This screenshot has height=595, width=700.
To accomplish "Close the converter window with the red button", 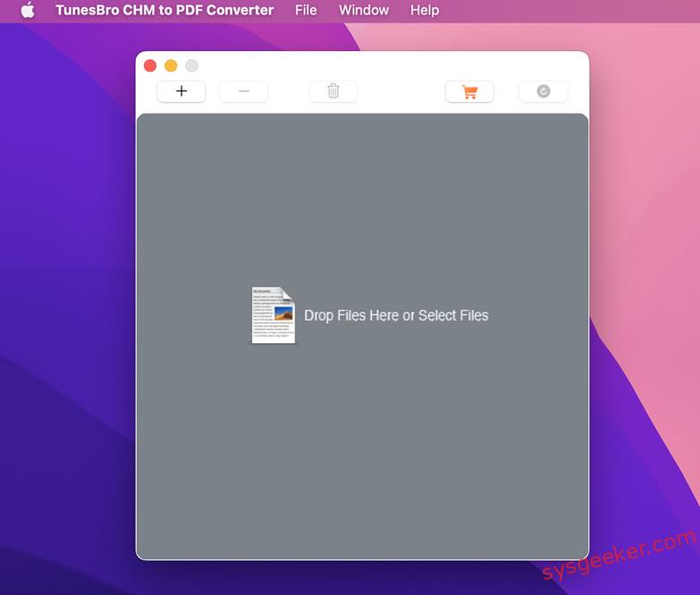I will coord(150,66).
